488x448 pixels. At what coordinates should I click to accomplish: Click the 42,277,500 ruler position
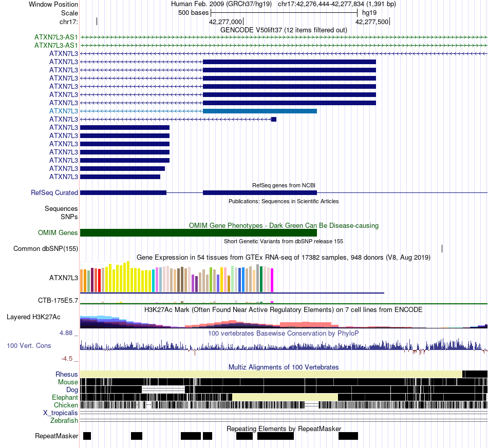tap(372, 22)
